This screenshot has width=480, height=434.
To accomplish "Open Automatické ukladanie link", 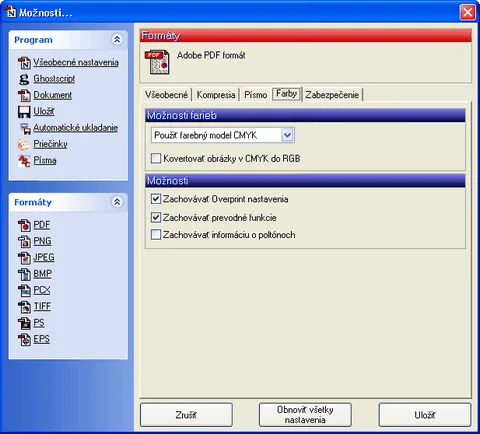I will [x=75, y=128].
